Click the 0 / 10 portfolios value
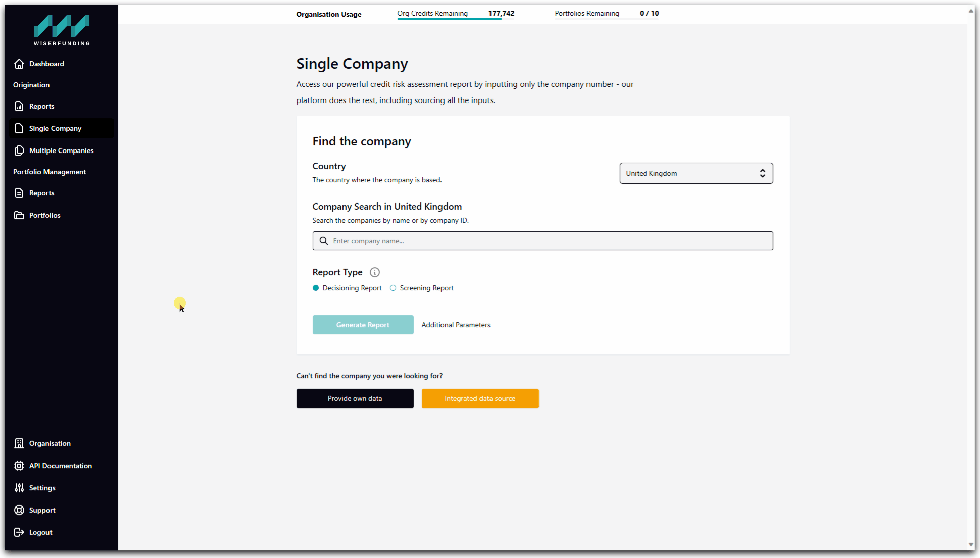 point(649,13)
